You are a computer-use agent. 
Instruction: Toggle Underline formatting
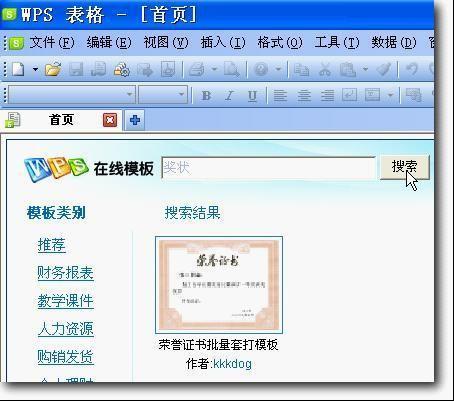(252, 96)
